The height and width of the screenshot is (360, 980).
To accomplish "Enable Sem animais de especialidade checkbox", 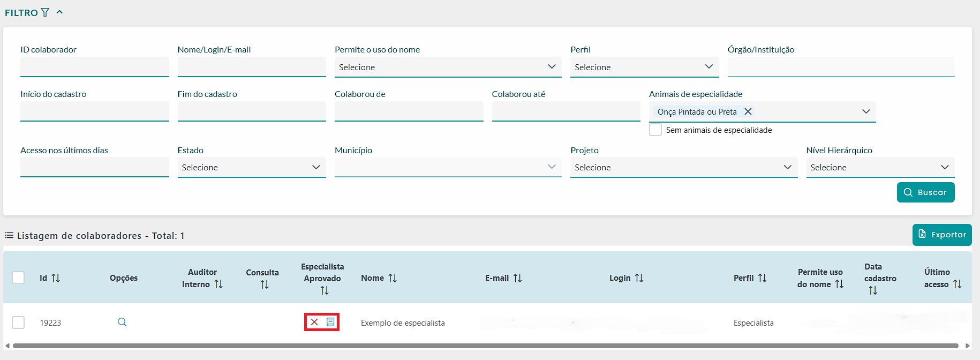I will point(655,130).
